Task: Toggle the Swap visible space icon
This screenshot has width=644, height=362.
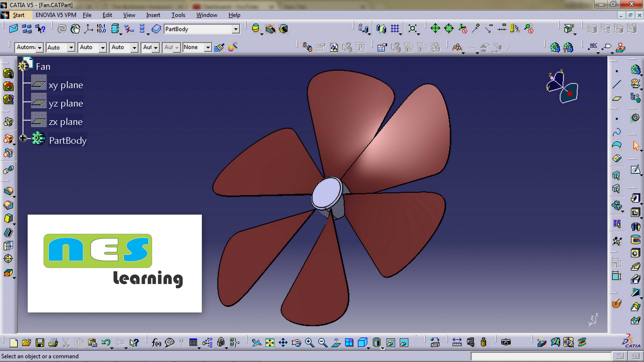Action: 404,343
